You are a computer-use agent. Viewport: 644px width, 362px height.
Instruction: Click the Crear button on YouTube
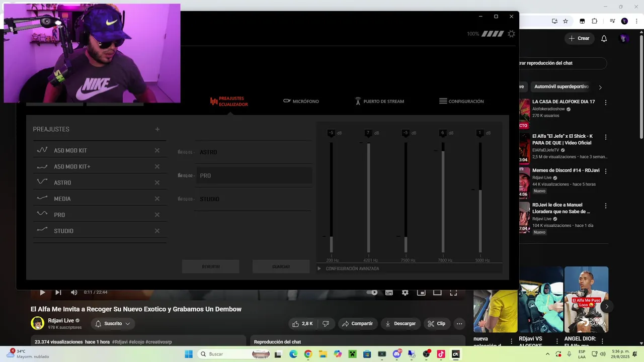pos(579,38)
